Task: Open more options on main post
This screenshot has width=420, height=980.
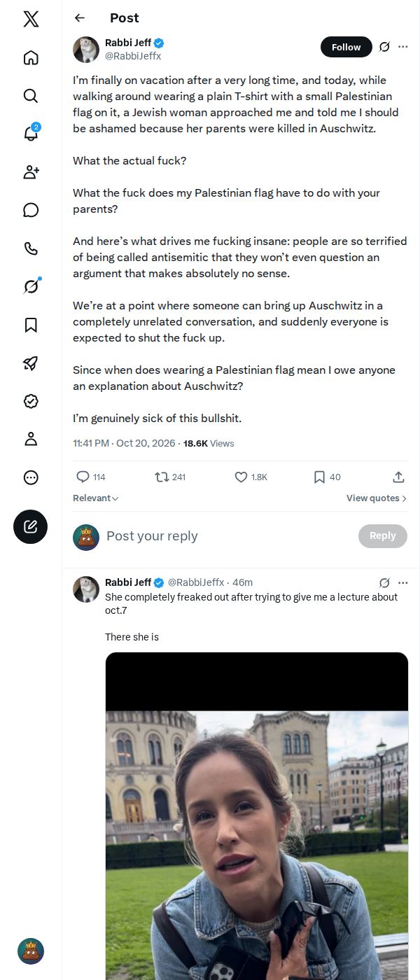Action: point(402,47)
